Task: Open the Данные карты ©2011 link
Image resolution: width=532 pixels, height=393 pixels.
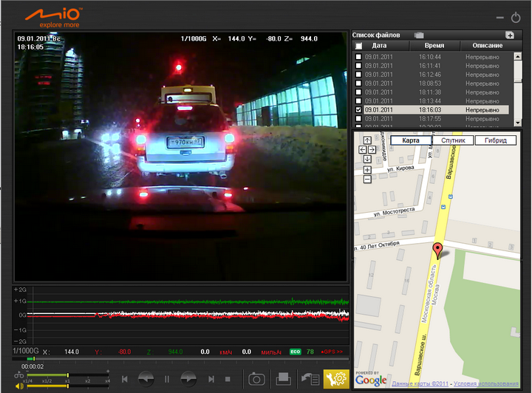Action: 420,384
